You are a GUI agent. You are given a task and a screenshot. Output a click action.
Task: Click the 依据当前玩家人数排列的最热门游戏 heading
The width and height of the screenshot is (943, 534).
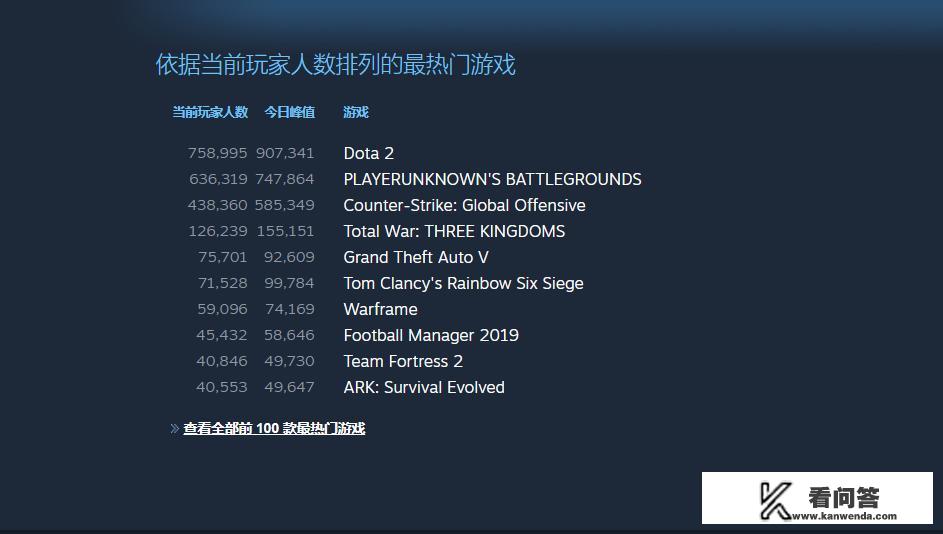335,65
